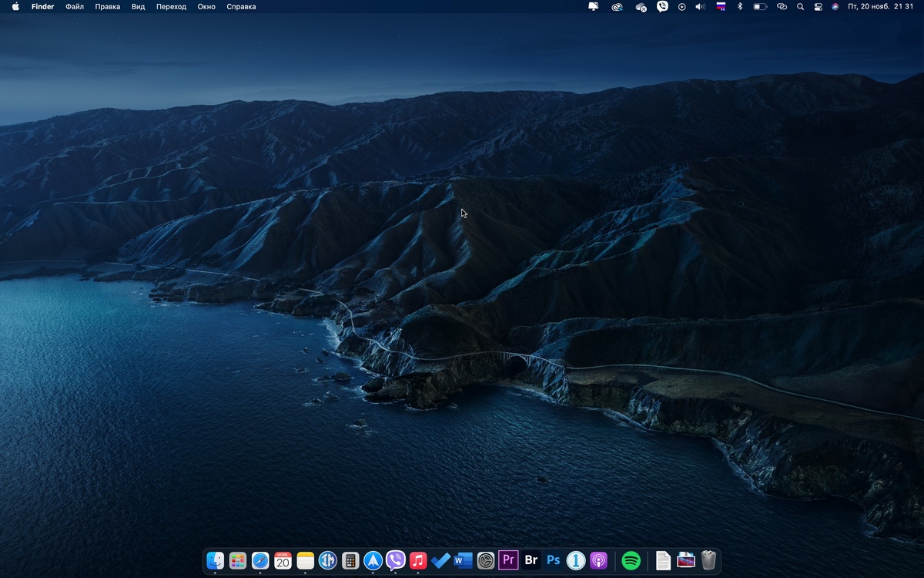Image resolution: width=924 pixels, height=578 pixels.
Task: Open Viber app in Dock
Action: click(396, 560)
